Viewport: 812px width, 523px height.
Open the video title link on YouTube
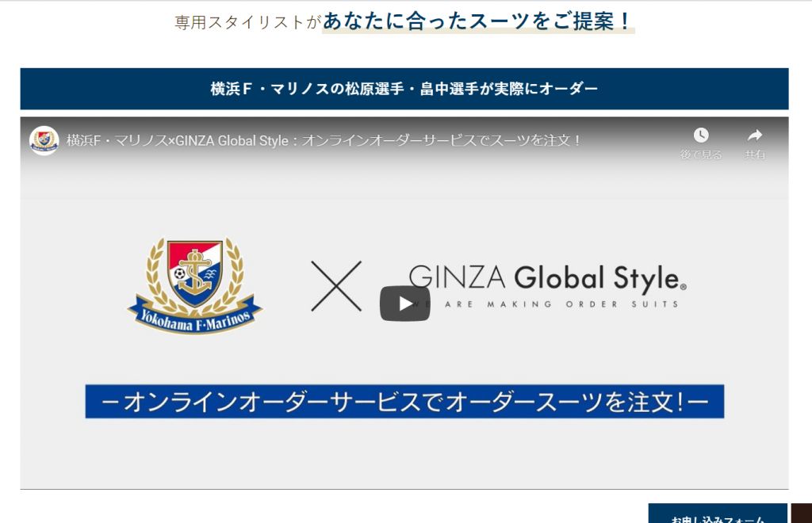324,140
